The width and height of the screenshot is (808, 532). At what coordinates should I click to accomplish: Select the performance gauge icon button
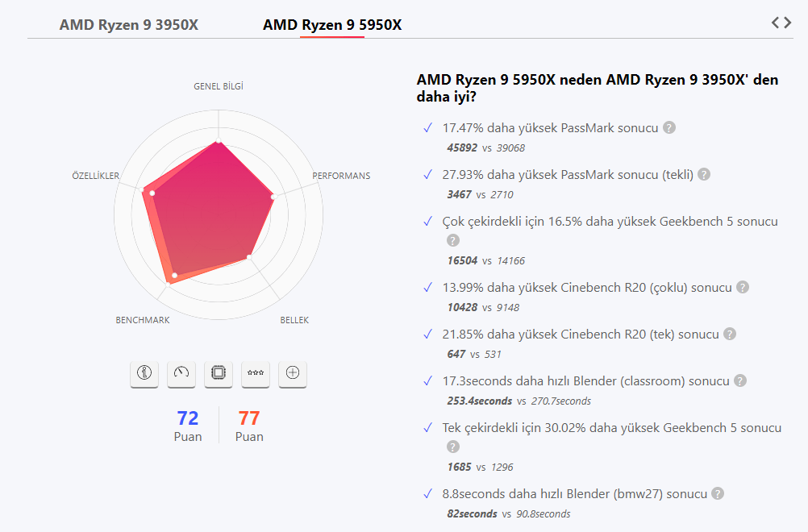pos(181,373)
